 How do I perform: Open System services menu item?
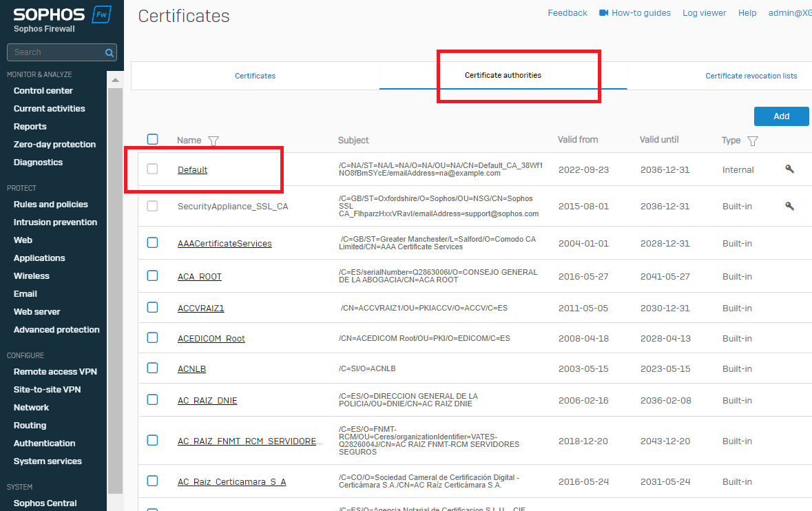coord(48,461)
